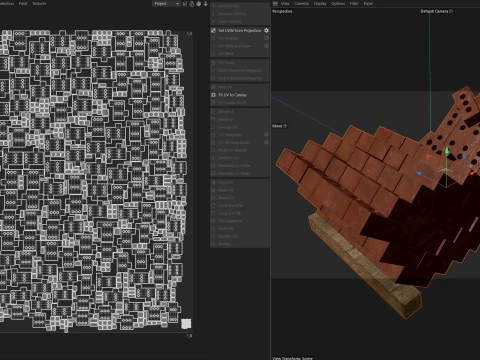Click Align UV Islands

coord(240,150)
